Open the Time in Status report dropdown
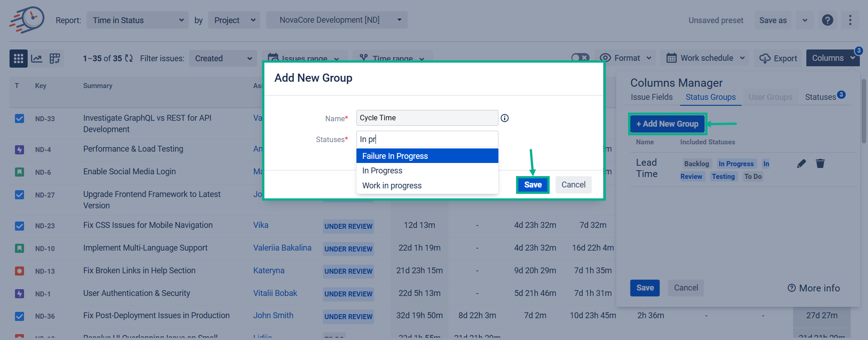The height and width of the screenshot is (340, 868). (x=137, y=20)
